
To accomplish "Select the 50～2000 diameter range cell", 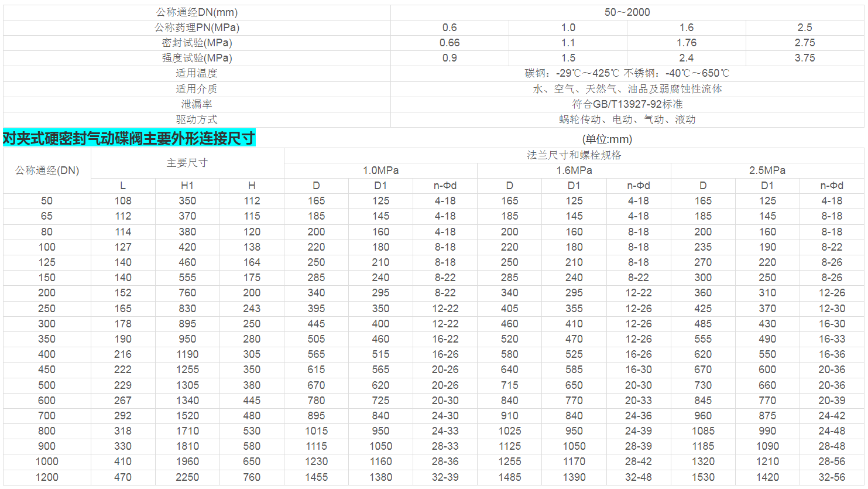I will (x=627, y=12).
